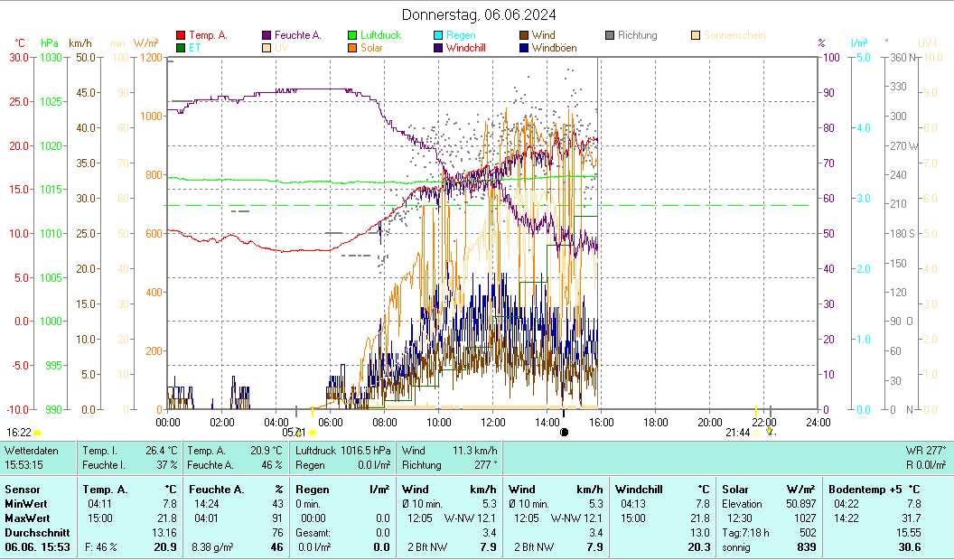Click the chart title Donnerstag, 06.06.2024

click(479, 14)
